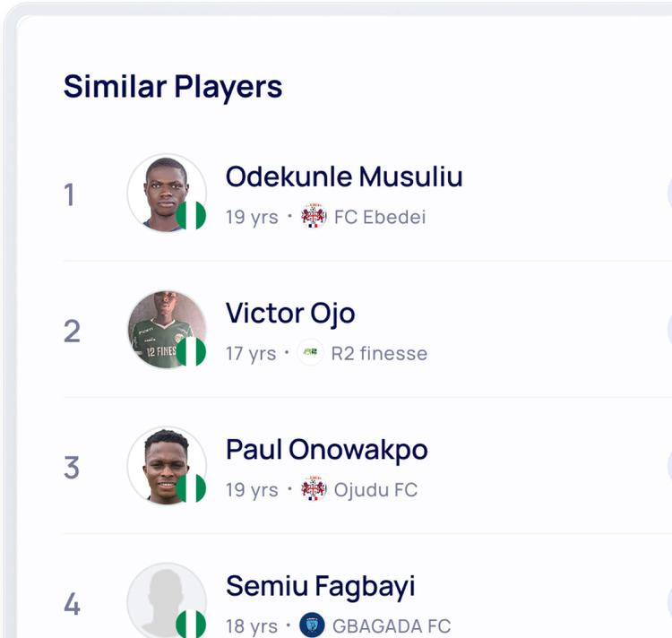Viewport: 672px width, 638px height.
Task: Go to the FC Ebedei club name
Action: pos(380,217)
